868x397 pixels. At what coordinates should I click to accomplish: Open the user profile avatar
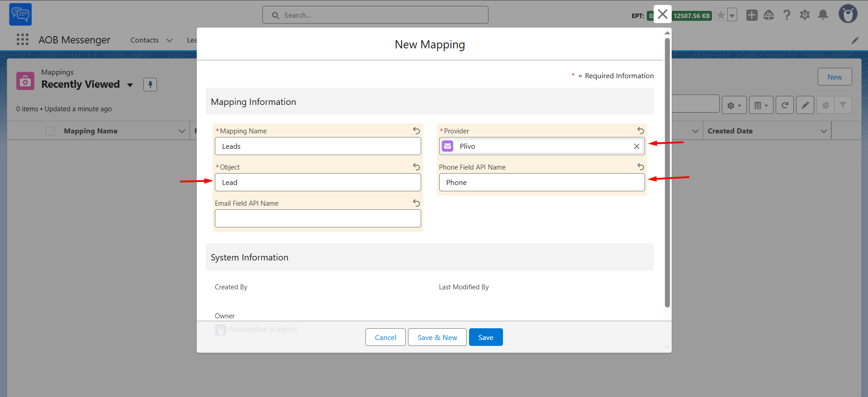848,14
